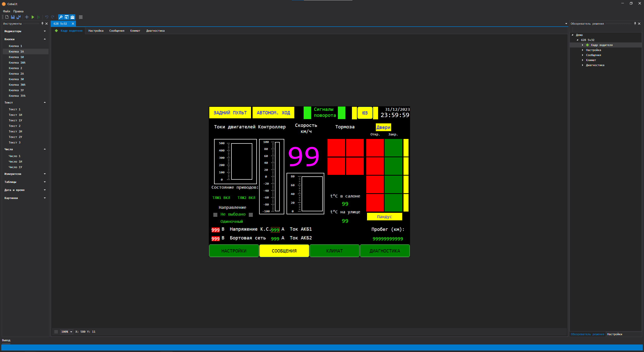
Task: Open the 100% zoom dropdown
Action: tap(71, 332)
